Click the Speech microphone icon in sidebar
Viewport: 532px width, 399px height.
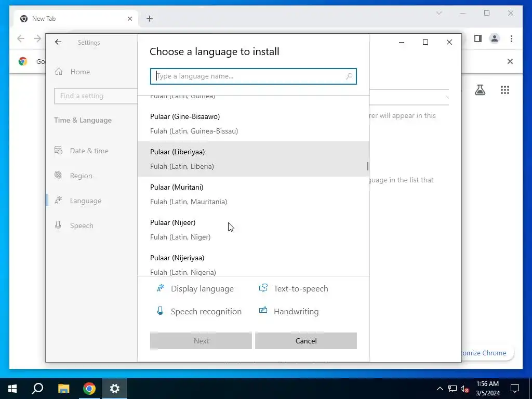[x=58, y=225]
